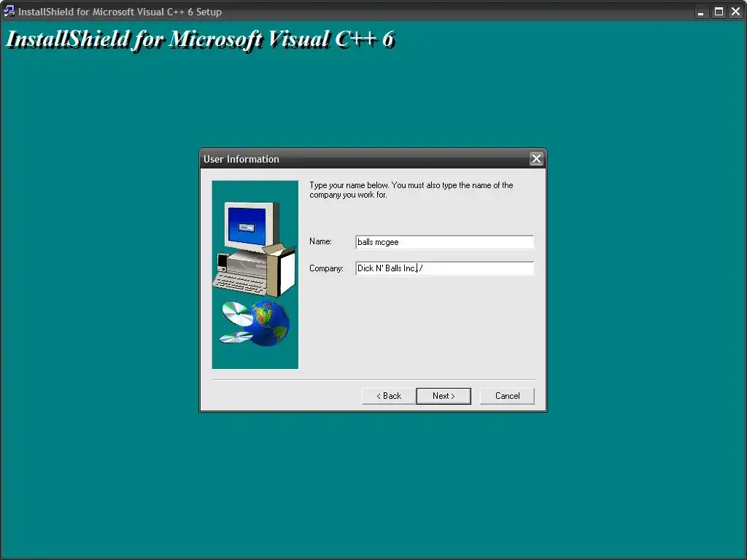Click the 'Name:' label text
Viewport: 747px width, 560px height.
[x=320, y=241]
